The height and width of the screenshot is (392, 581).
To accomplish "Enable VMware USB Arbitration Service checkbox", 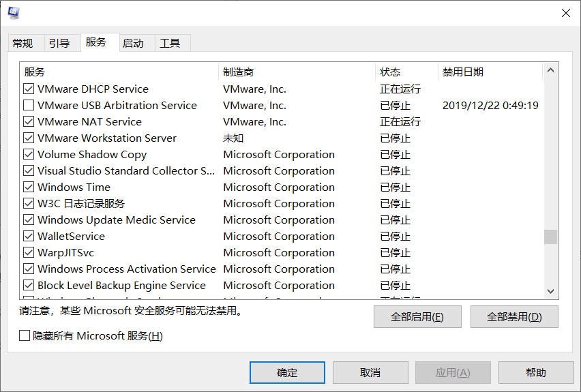I will pos(29,105).
